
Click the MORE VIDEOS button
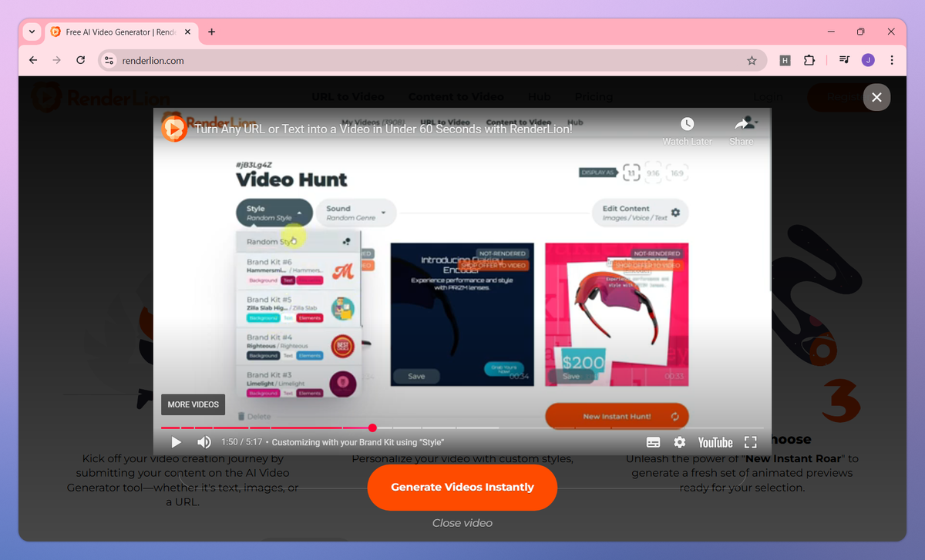[x=193, y=404]
